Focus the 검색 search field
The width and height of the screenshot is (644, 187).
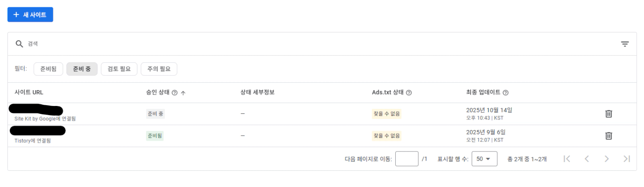coord(306,44)
